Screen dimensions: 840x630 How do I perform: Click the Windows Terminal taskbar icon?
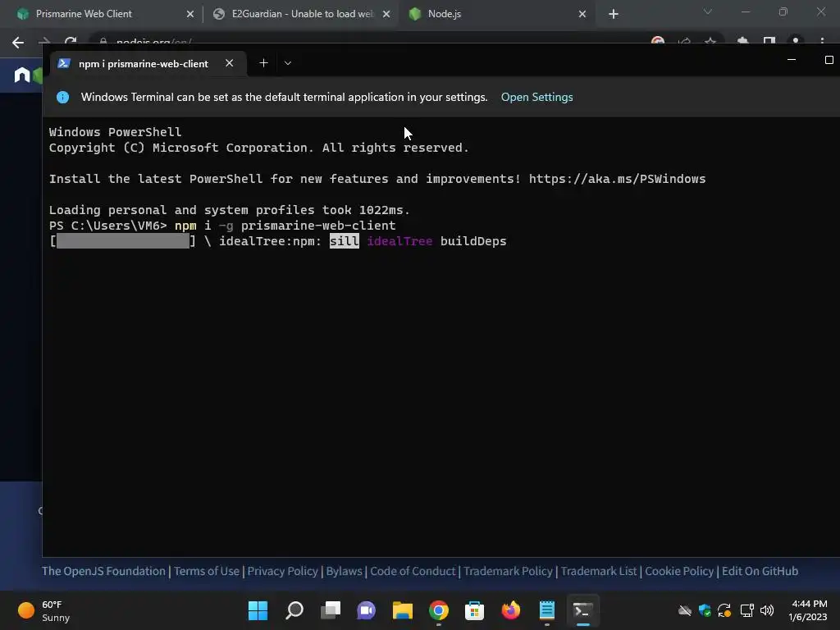583,610
